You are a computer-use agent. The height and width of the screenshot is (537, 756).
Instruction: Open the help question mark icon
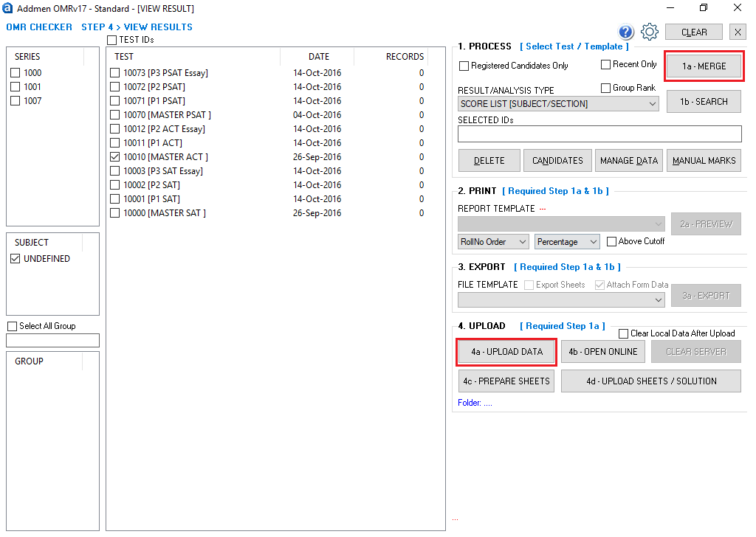click(625, 32)
